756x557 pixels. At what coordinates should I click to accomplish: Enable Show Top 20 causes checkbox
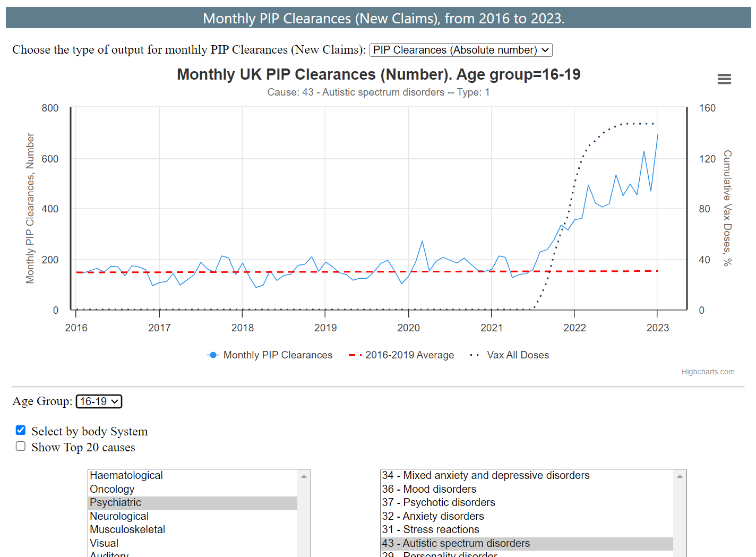coord(21,446)
